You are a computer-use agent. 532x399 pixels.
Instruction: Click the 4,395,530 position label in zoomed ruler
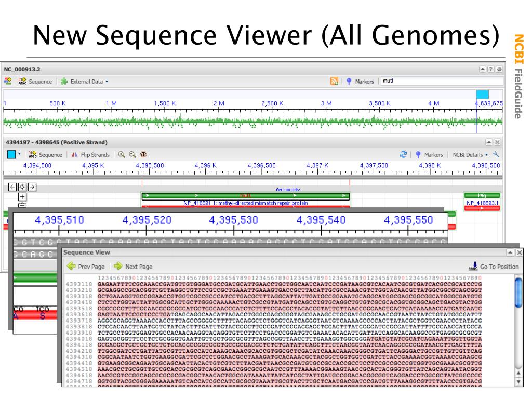click(233, 220)
